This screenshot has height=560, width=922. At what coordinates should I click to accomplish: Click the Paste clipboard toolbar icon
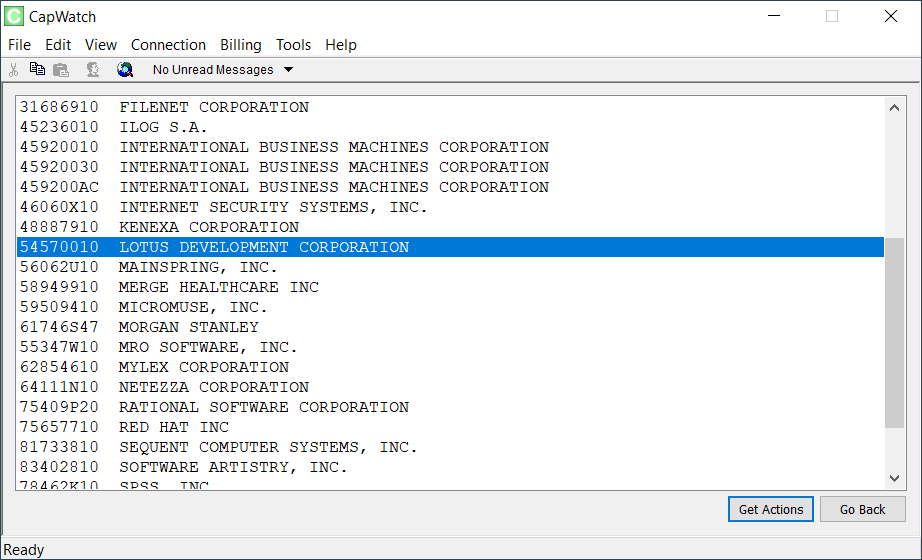[x=61, y=70]
